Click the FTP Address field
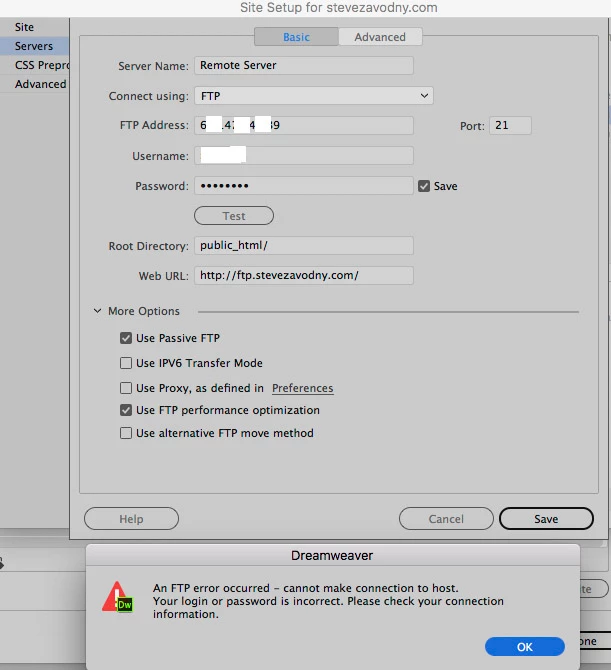611x670 pixels. [304, 125]
